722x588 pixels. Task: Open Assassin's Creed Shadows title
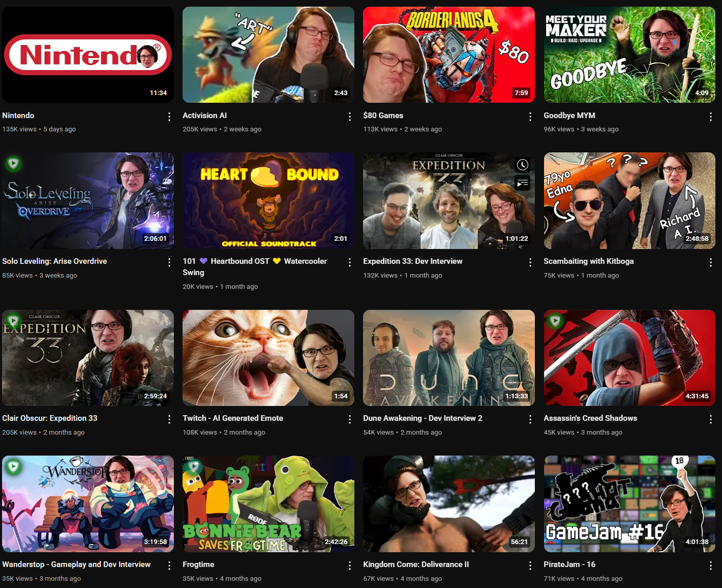(590, 418)
